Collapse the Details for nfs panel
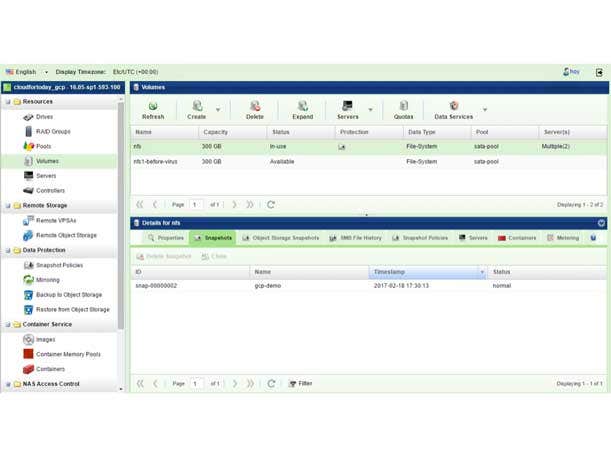Viewport: 611px width, 457px height. coord(601,223)
